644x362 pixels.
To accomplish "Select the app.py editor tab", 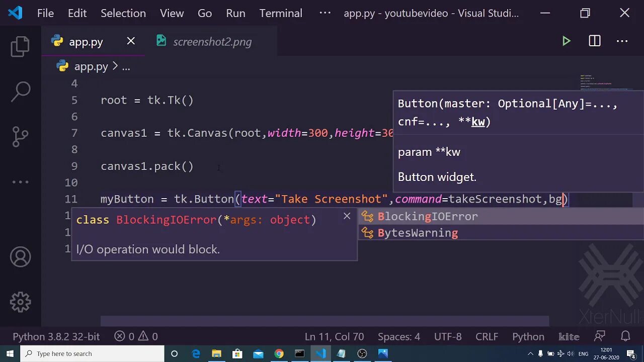I will coord(93,42).
